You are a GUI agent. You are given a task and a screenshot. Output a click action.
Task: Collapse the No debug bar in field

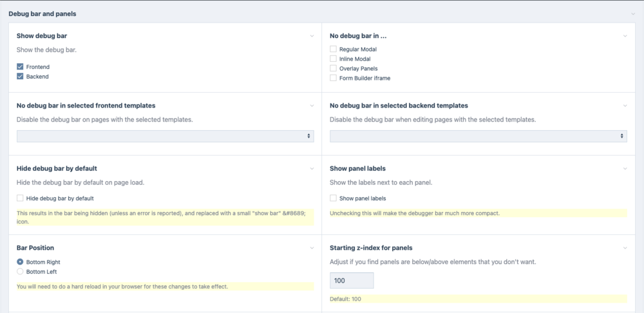point(625,36)
